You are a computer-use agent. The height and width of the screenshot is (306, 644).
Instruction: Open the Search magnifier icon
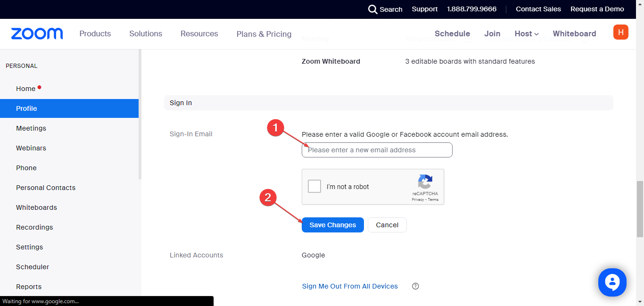[x=372, y=9]
